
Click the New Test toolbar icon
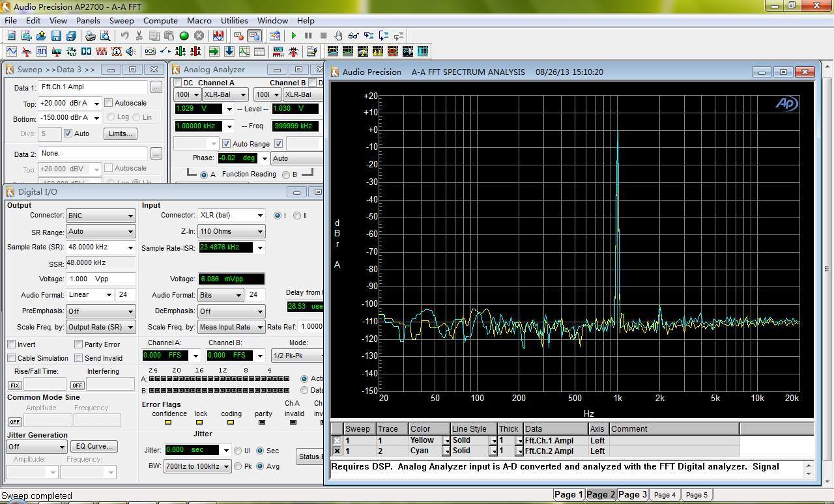[x=12, y=36]
